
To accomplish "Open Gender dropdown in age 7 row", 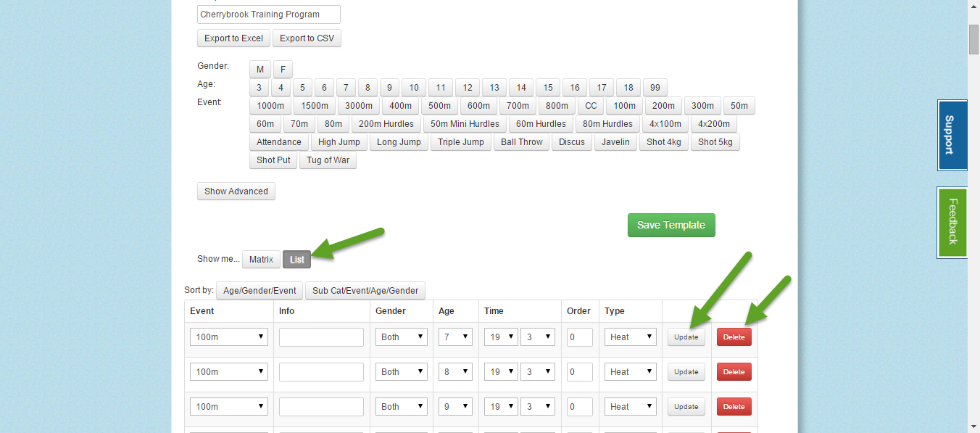I will click(x=402, y=337).
